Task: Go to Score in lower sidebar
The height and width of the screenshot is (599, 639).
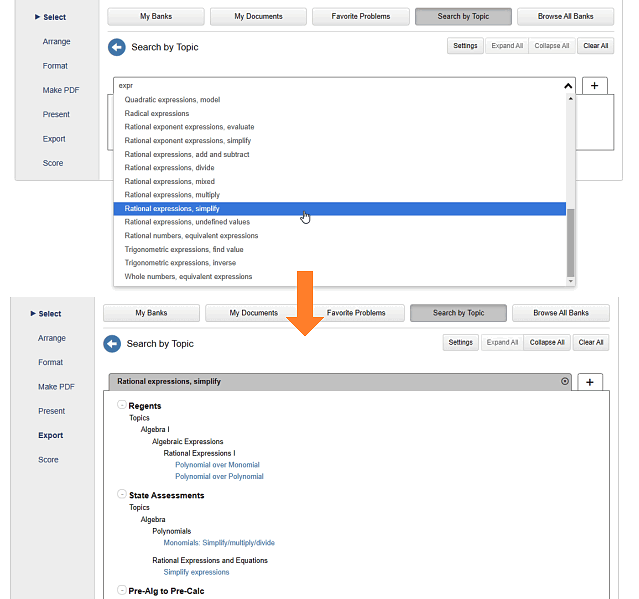Action: click(48, 460)
